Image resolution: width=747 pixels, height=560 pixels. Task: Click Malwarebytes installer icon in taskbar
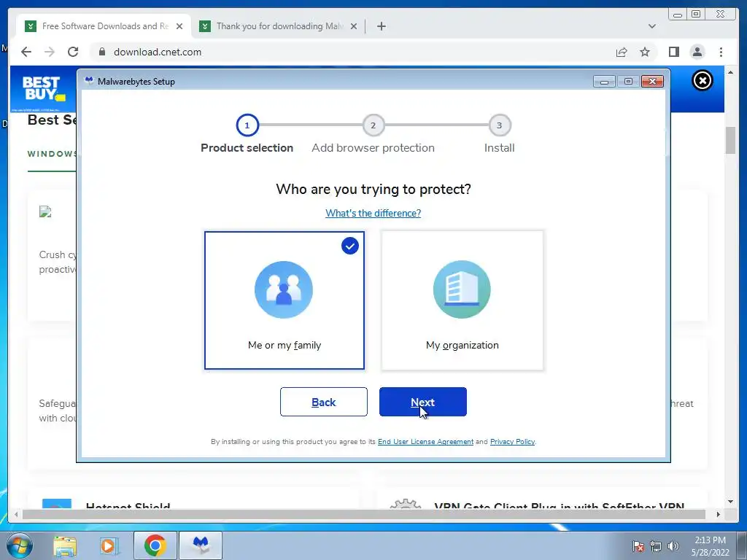click(200, 545)
